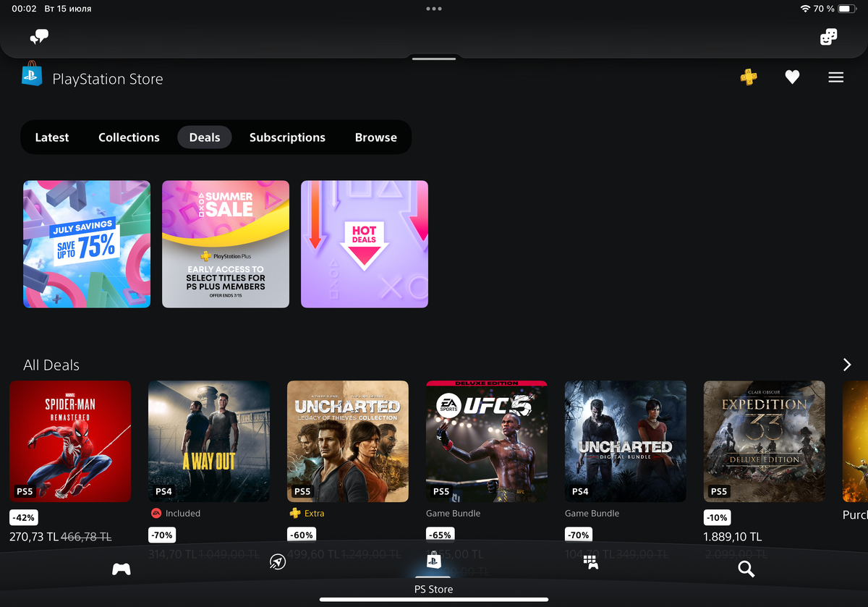
Task: Tap Game Bundle label under UFC 5
Action: pos(454,513)
